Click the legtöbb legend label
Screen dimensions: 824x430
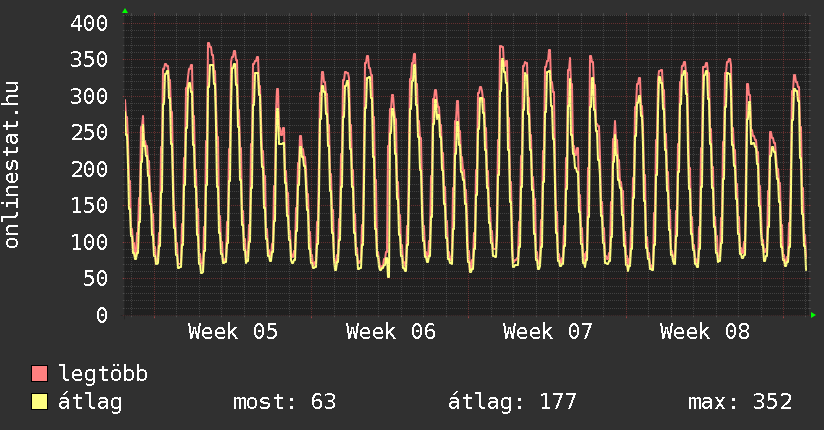(104, 374)
